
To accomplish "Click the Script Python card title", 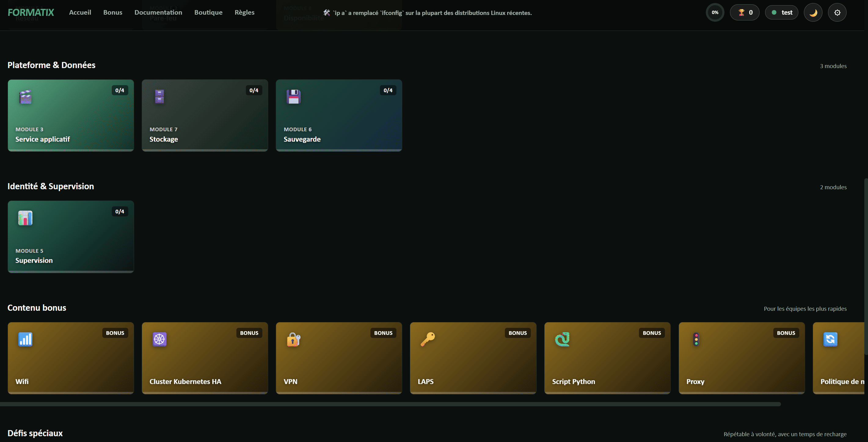I will [x=574, y=382].
